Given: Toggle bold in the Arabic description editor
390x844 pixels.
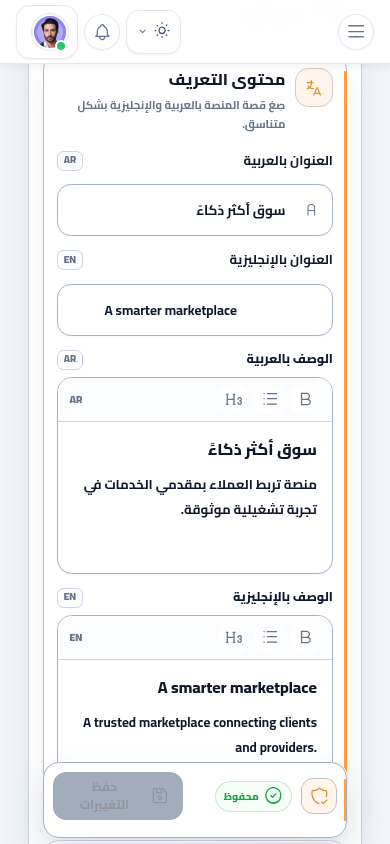Looking at the screenshot, I should [305, 399].
